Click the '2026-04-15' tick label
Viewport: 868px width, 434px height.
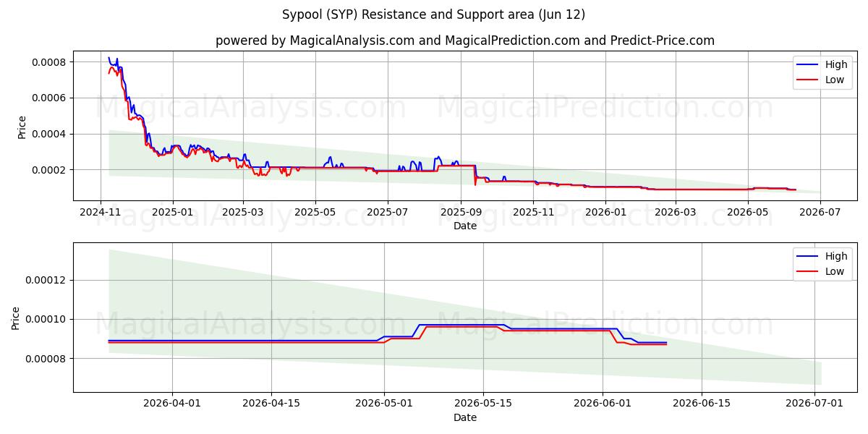271,404
